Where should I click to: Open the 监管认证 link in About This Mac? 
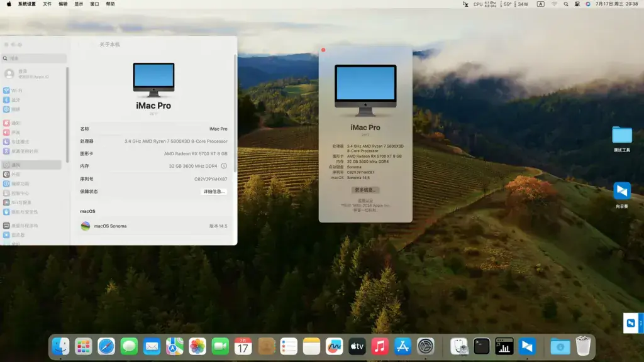pyautogui.click(x=365, y=200)
